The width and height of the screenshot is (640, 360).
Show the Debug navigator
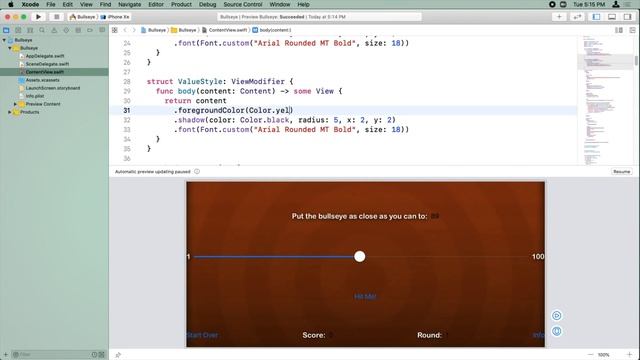[x=78, y=30]
